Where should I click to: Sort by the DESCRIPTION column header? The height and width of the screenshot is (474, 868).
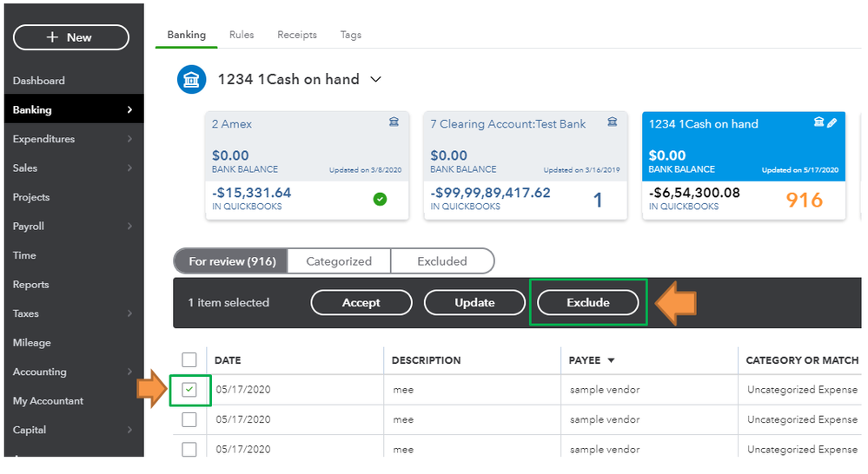[x=427, y=360]
